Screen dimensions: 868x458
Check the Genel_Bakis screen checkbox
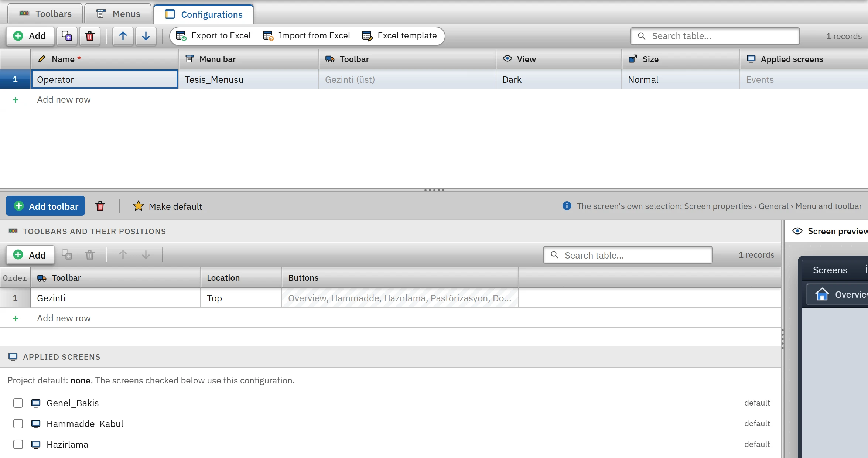click(x=18, y=403)
